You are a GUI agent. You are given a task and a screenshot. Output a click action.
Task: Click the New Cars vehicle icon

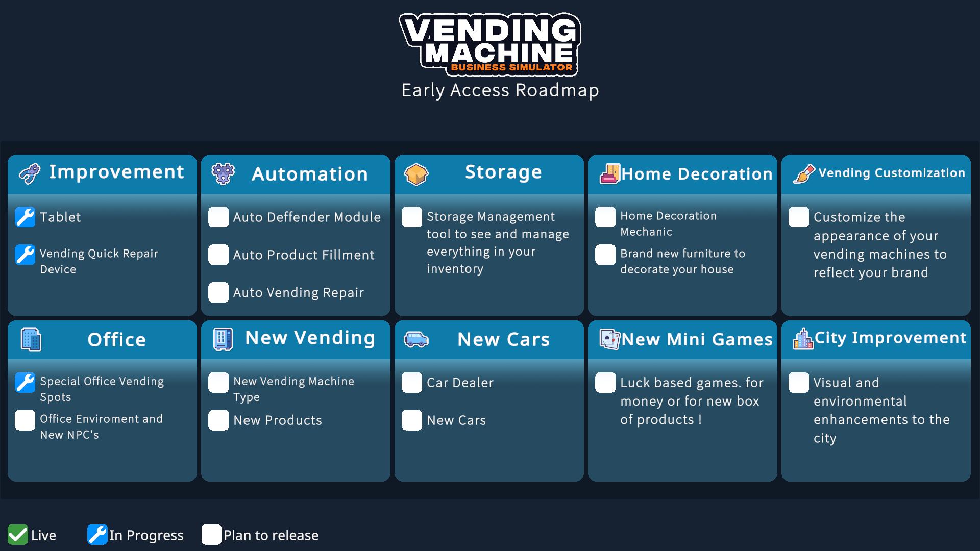point(416,340)
